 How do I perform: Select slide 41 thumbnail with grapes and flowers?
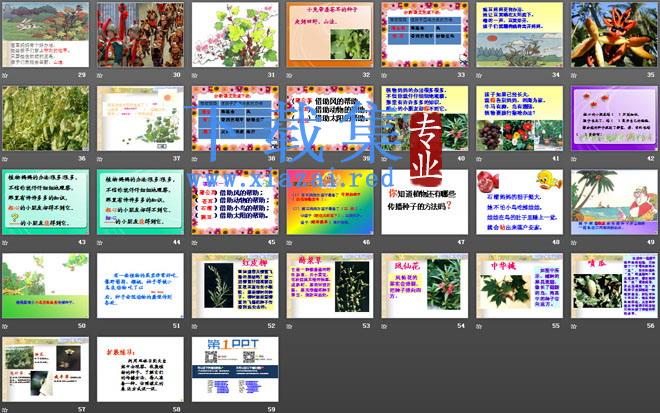point(519,118)
